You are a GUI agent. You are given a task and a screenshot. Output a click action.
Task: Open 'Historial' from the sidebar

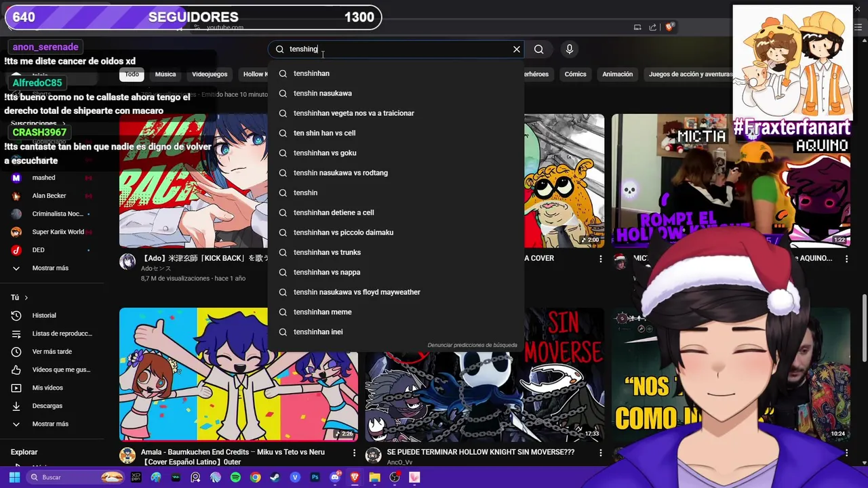pos(52,315)
